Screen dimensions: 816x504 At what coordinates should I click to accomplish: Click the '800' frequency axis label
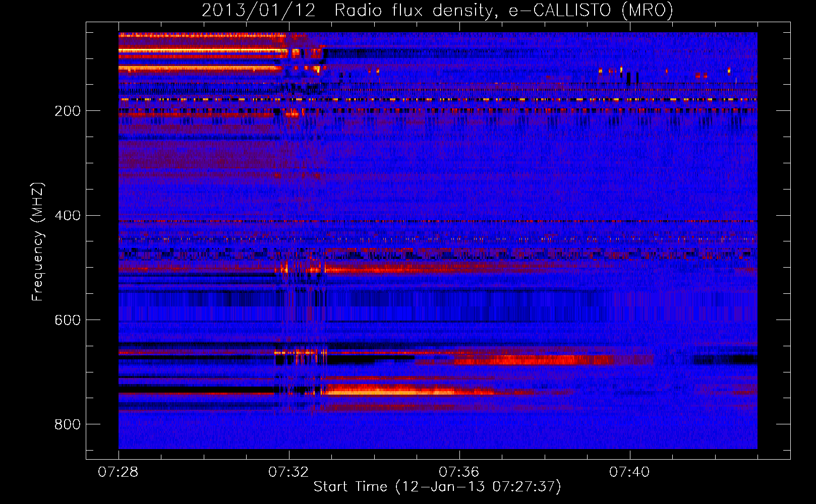(x=68, y=425)
